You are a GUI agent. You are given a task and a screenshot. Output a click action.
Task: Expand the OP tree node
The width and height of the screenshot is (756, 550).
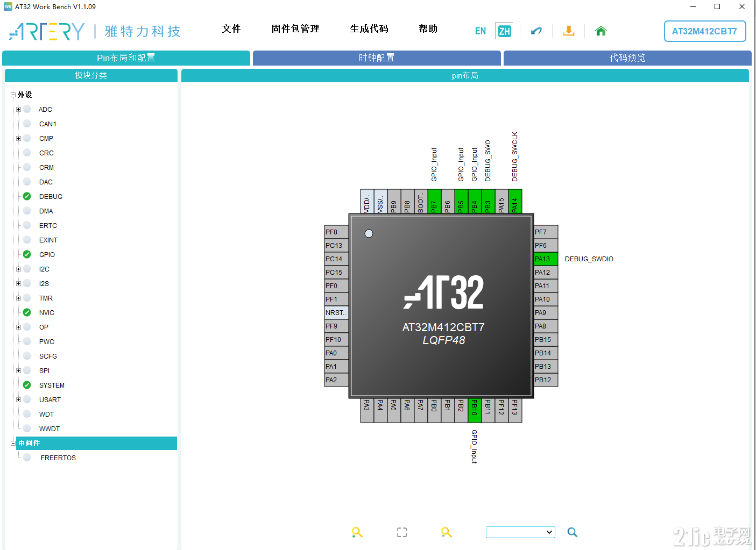pyautogui.click(x=18, y=327)
